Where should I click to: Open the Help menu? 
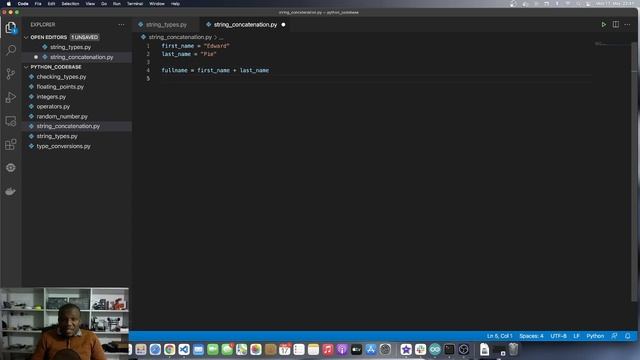[x=176, y=4]
